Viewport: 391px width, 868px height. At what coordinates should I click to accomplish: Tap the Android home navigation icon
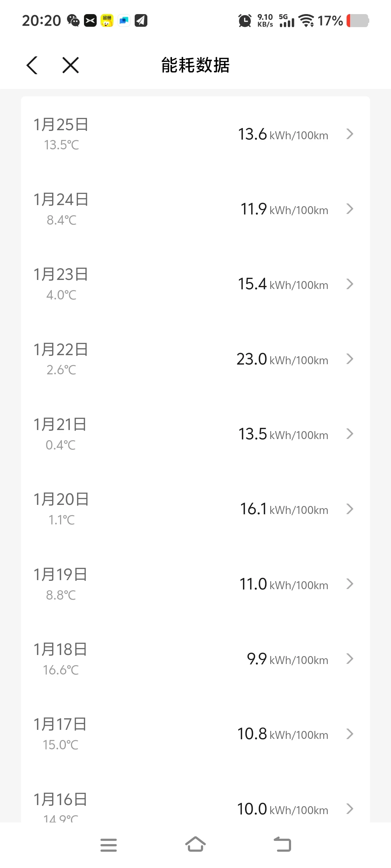click(195, 844)
